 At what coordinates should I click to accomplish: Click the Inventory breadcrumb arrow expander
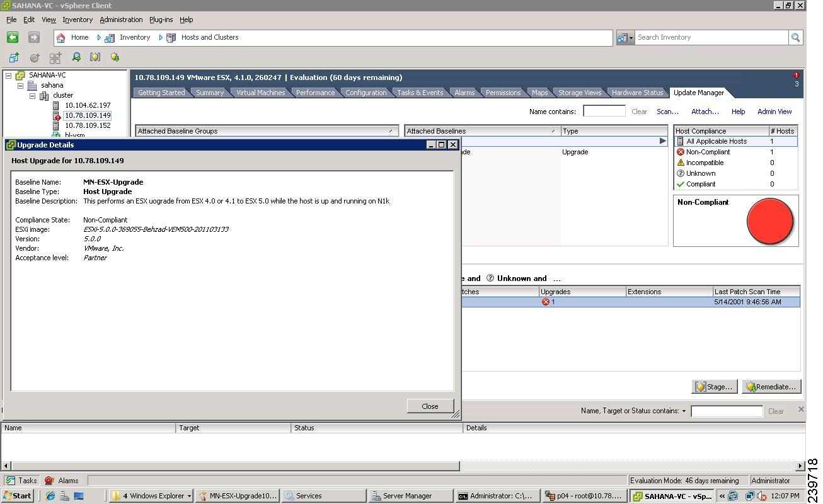click(x=99, y=38)
